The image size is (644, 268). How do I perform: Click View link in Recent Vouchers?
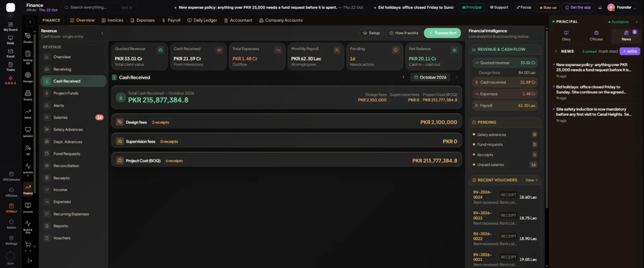(x=531, y=180)
